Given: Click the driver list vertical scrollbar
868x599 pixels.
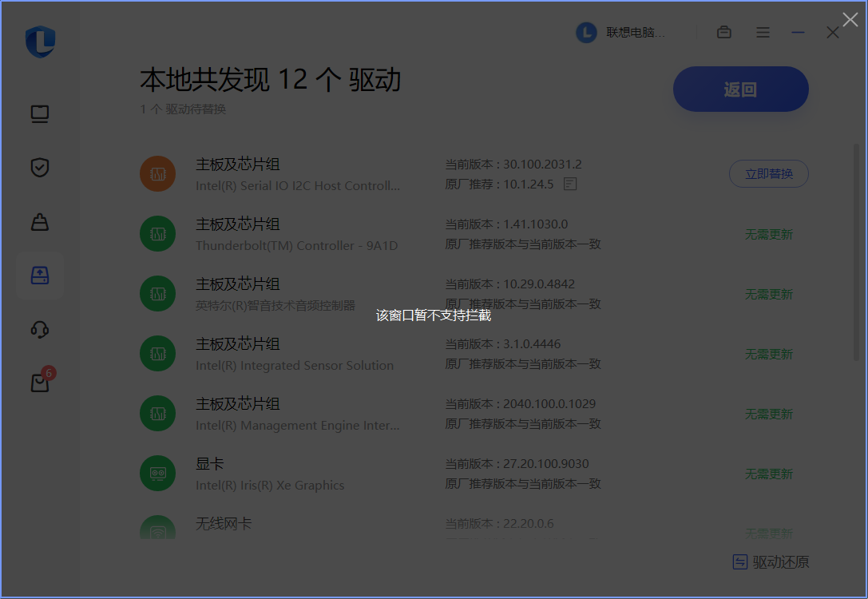Looking at the screenshot, I should (856, 252).
